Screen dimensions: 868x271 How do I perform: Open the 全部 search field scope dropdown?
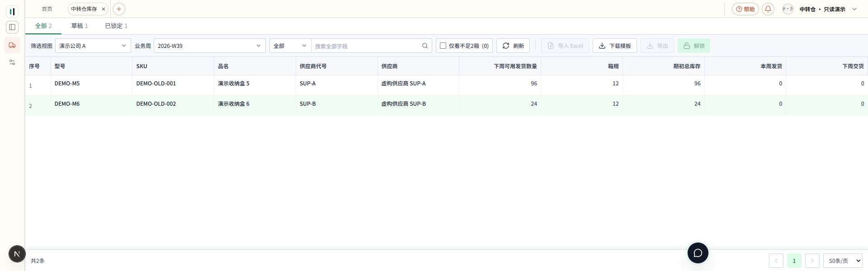point(290,46)
